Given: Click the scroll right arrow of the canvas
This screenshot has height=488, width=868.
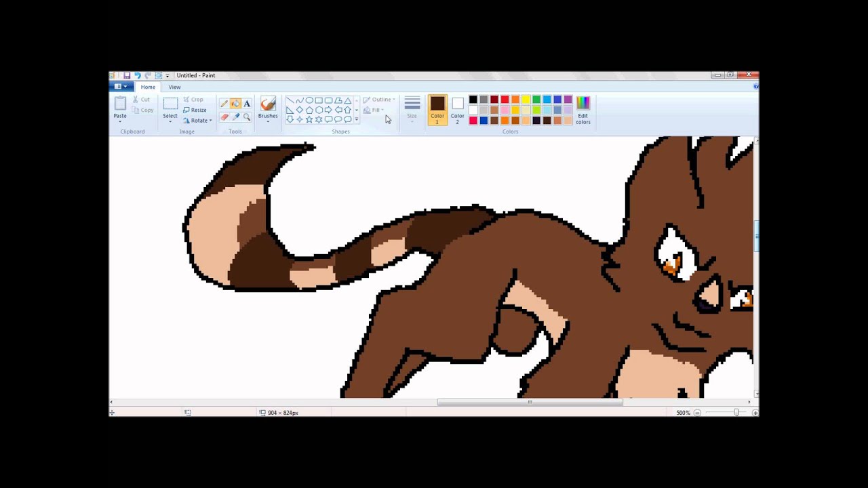Looking at the screenshot, I should 749,402.
